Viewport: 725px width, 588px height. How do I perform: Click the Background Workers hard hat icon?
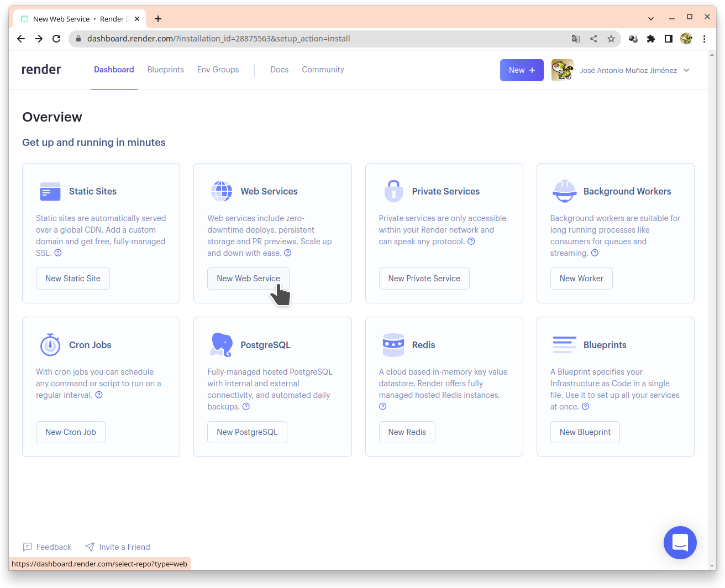[x=565, y=191]
